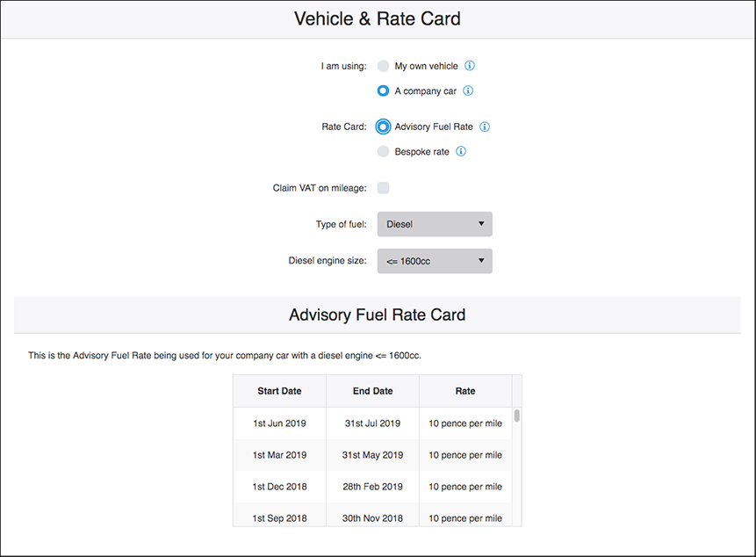Click the 30th Nov 2018 cell
The width and height of the screenshot is (756, 557).
[x=372, y=517]
